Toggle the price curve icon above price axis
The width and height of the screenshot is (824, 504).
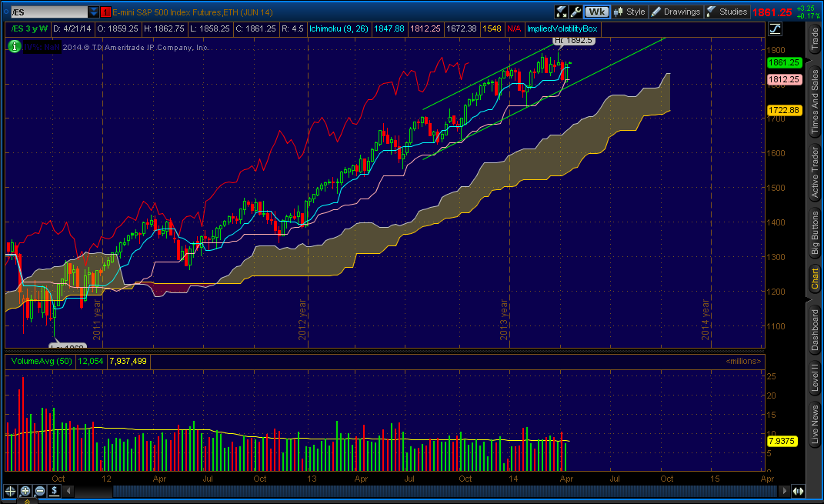pyautogui.click(x=775, y=29)
